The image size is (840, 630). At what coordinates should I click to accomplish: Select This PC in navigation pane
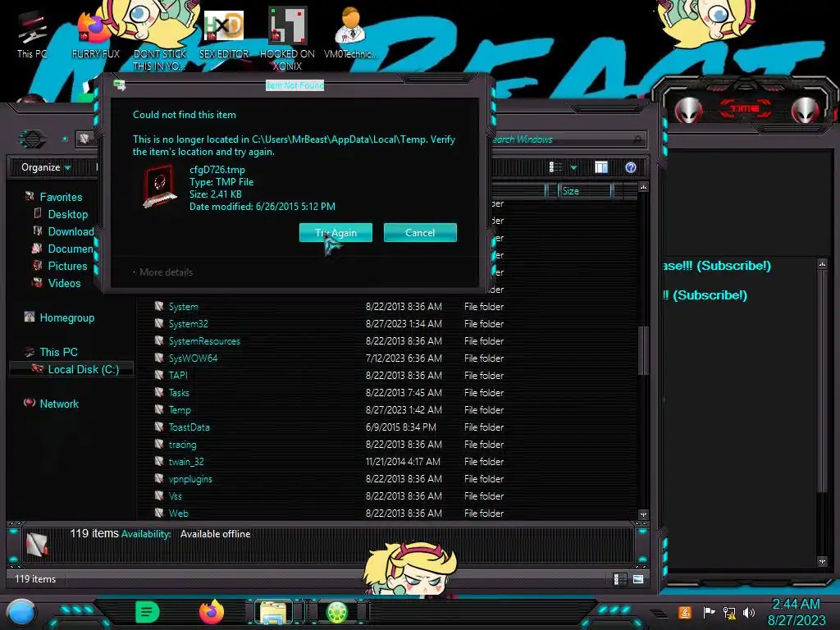tap(58, 352)
